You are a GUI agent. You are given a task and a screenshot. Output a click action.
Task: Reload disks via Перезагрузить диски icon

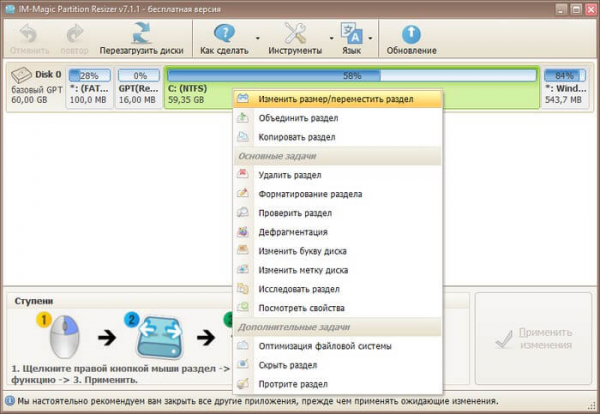click(141, 33)
